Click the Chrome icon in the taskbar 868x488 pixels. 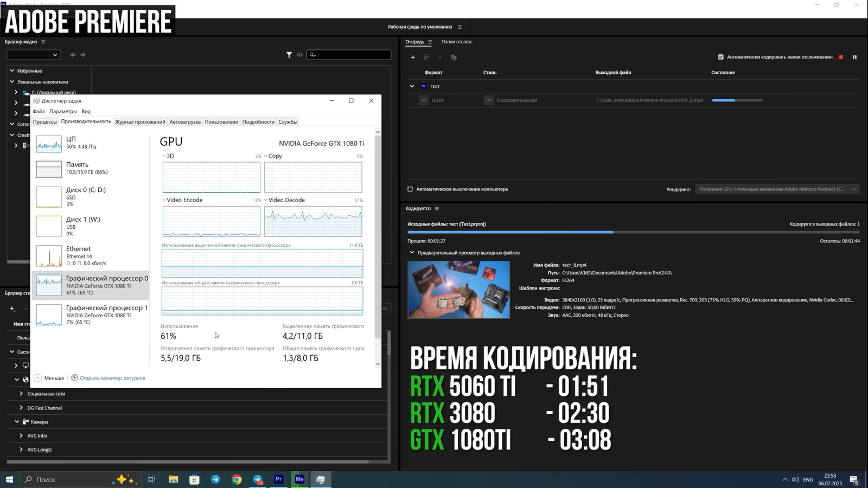tap(237, 479)
